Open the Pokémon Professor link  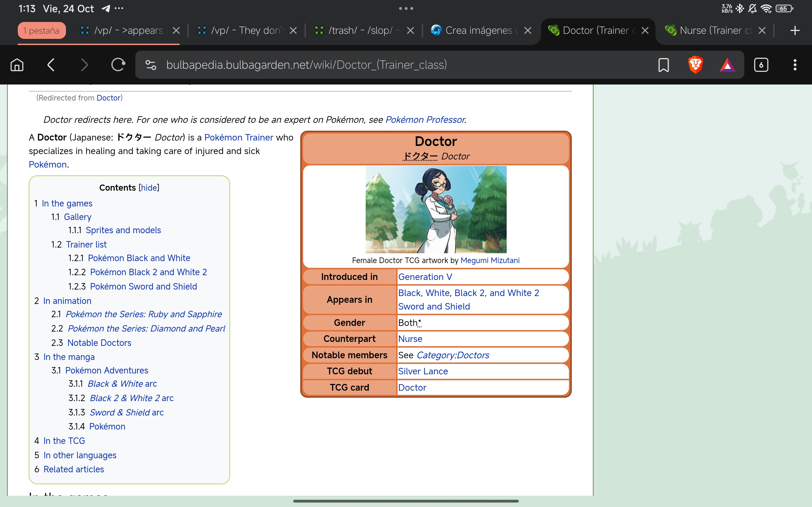(425, 120)
